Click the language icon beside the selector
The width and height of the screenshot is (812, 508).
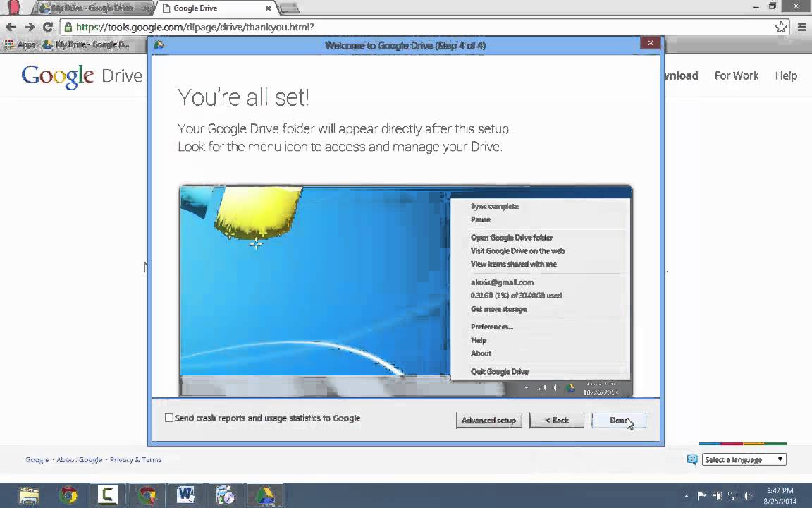click(692, 460)
